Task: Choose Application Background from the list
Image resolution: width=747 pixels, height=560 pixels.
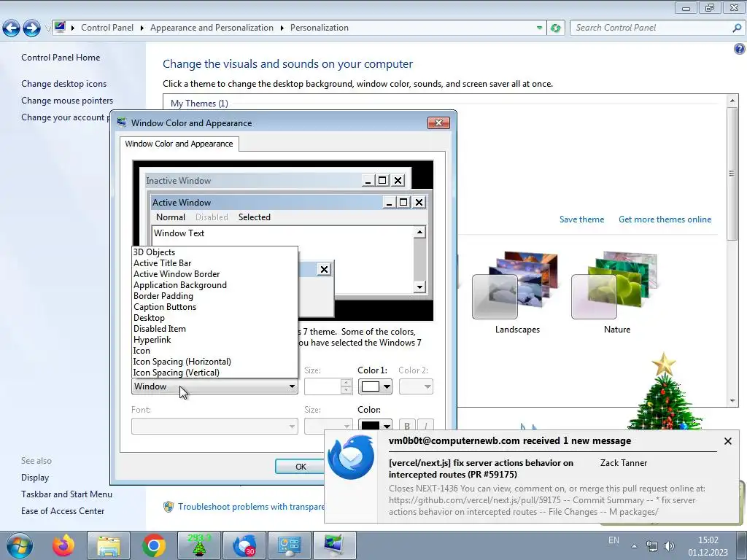Action: coord(214,285)
